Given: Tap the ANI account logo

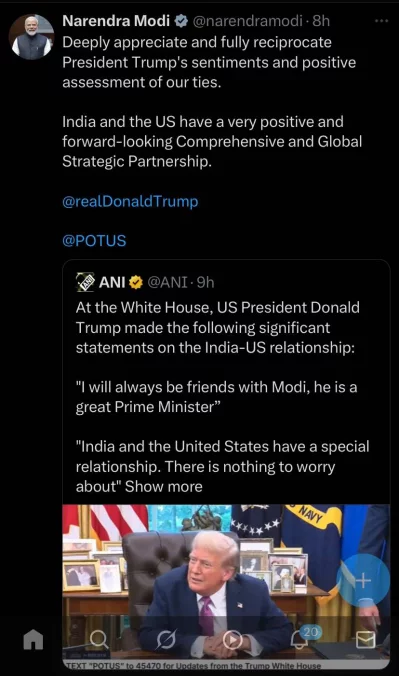Looking at the screenshot, I should point(85,282).
